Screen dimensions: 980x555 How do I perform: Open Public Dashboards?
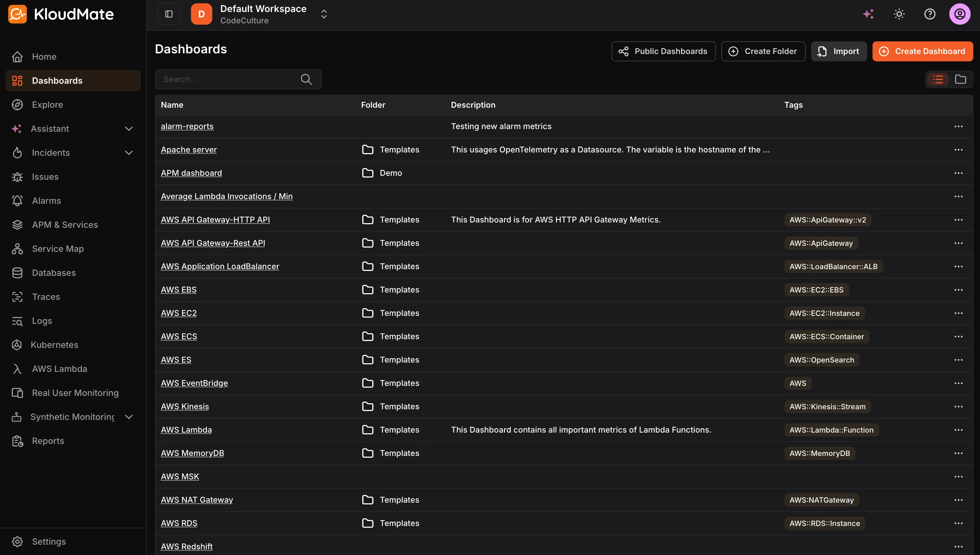point(663,51)
